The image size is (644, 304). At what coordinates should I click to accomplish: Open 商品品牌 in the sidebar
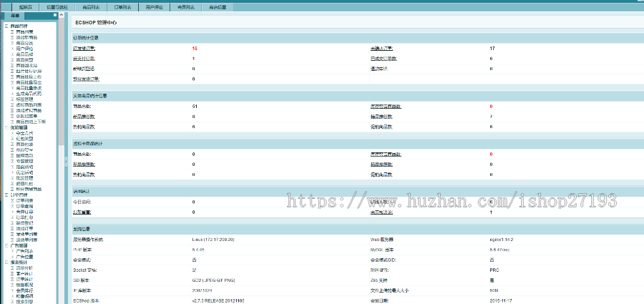[24, 54]
